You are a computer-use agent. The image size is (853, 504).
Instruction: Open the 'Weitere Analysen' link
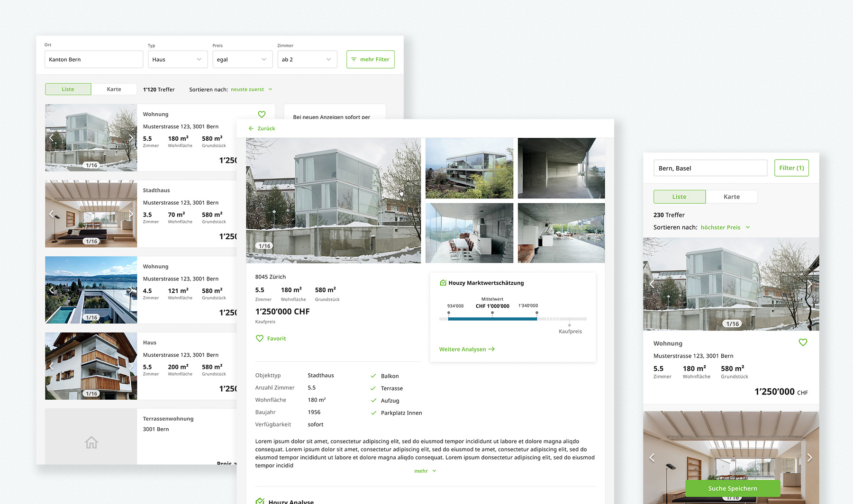tap(467, 349)
